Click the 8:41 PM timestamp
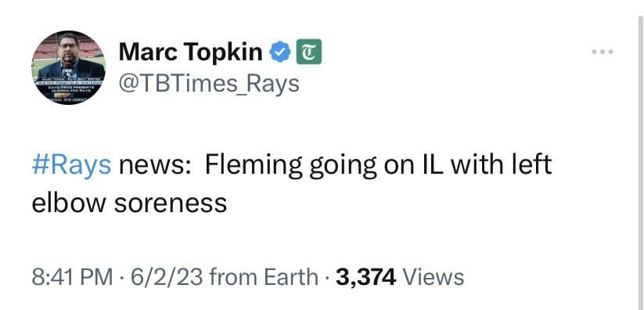The width and height of the screenshot is (644, 310). coord(72,276)
